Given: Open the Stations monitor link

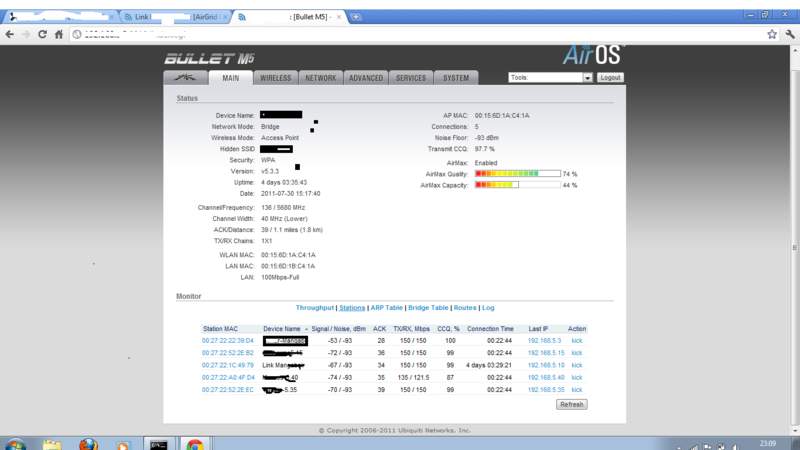Looking at the screenshot, I should pos(352,308).
